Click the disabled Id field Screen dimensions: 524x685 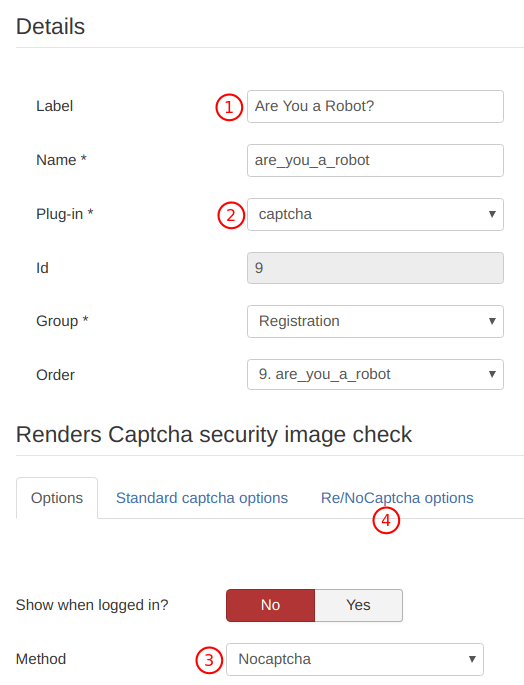click(x=375, y=268)
